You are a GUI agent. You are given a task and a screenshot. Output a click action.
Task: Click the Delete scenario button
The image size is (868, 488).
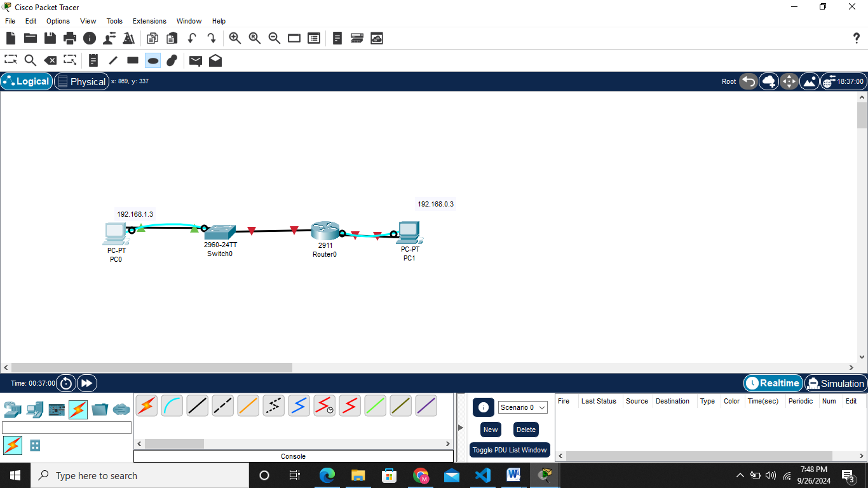[x=526, y=430]
